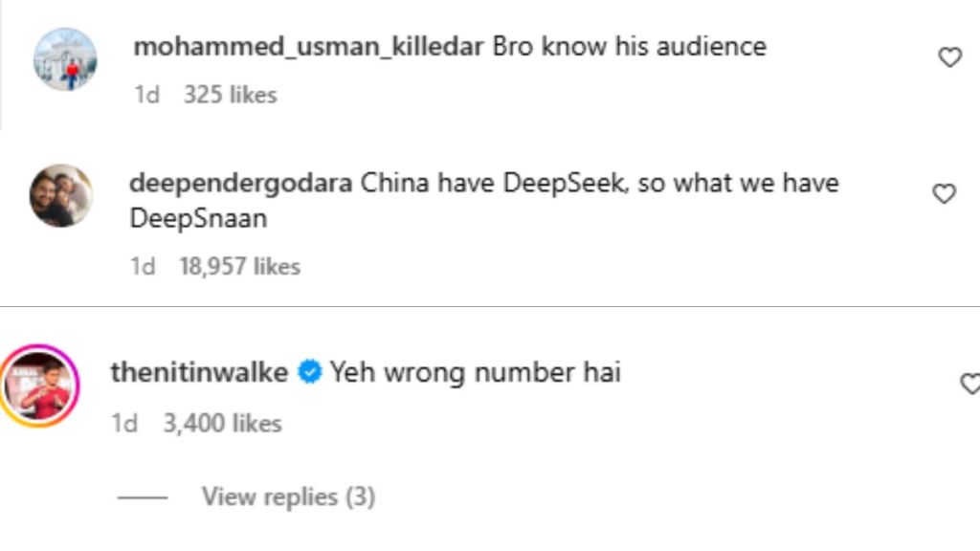The height and width of the screenshot is (551, 980).
Task: Open the mohammed_usman_killedar username link
Action: pos(307,46)
